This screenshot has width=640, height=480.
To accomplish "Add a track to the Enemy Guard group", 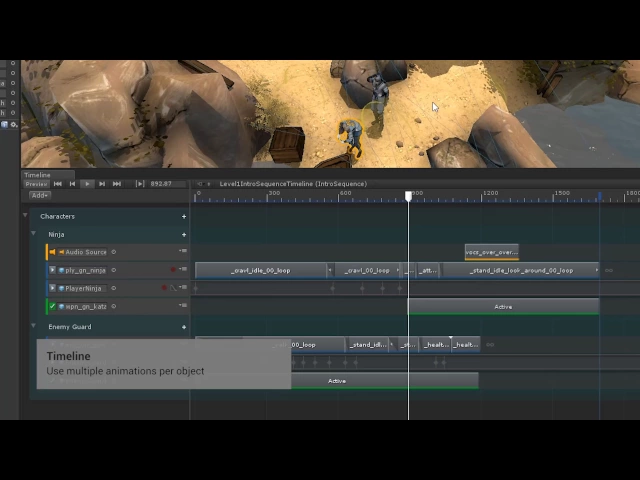I will pyautogui.click(x=184, y=327).
